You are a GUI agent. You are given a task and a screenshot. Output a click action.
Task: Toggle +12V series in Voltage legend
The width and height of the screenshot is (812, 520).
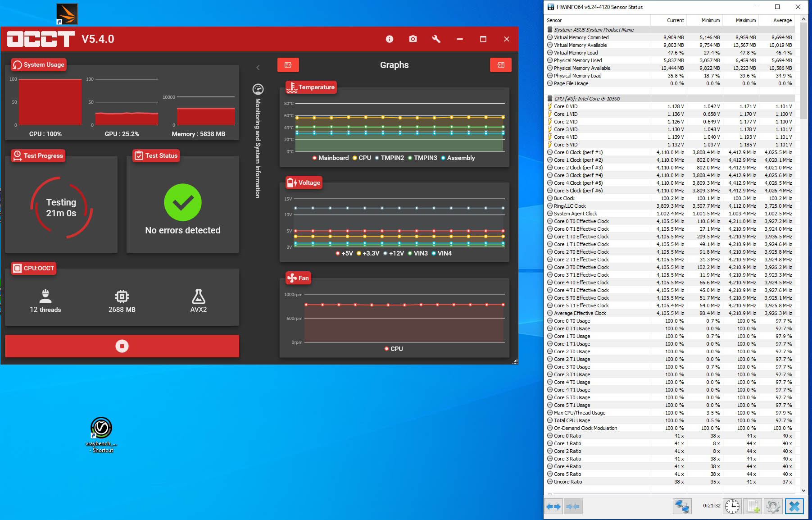394,253
